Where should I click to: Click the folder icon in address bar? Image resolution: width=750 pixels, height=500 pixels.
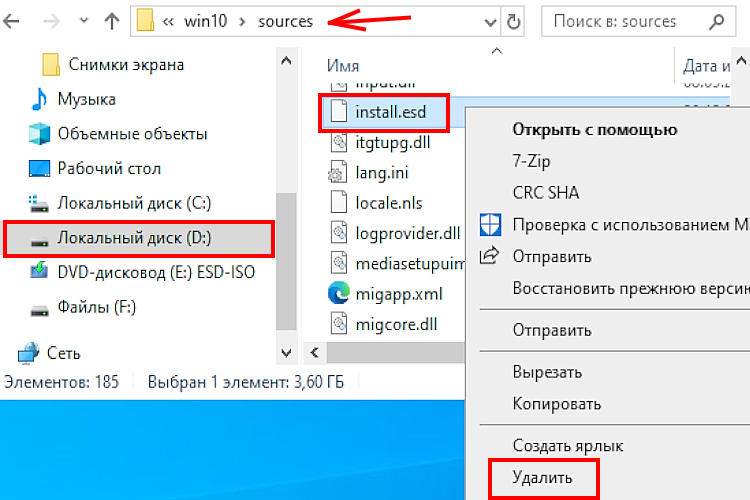pos(145,21)
